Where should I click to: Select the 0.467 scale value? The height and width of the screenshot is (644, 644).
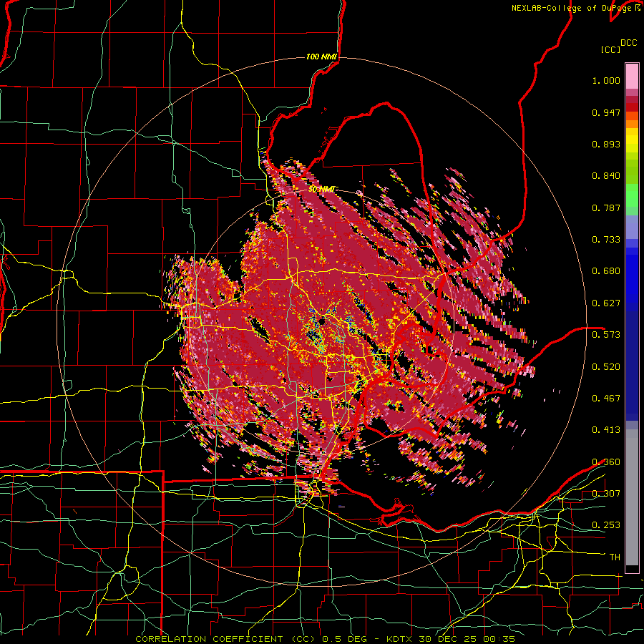(x=606, y=398)
